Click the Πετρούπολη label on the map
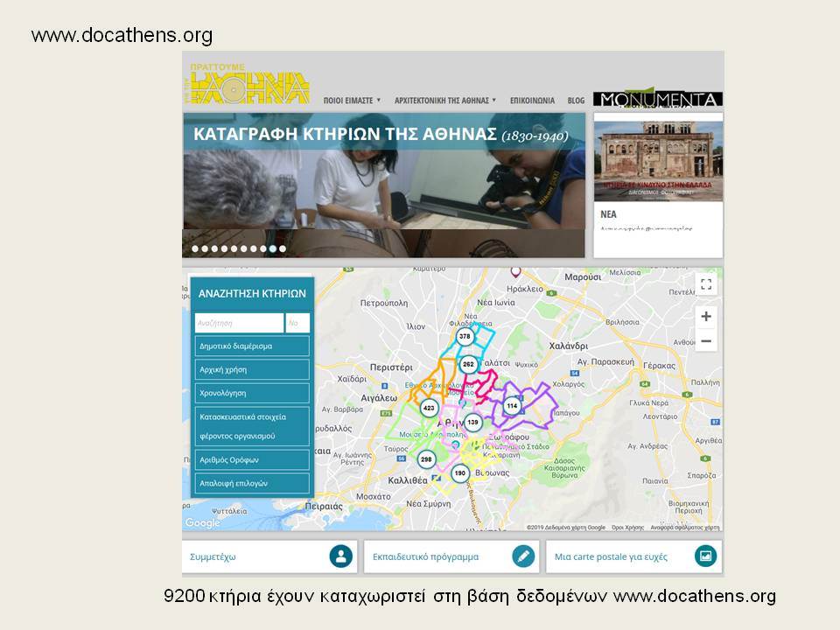 coord(383,303)
